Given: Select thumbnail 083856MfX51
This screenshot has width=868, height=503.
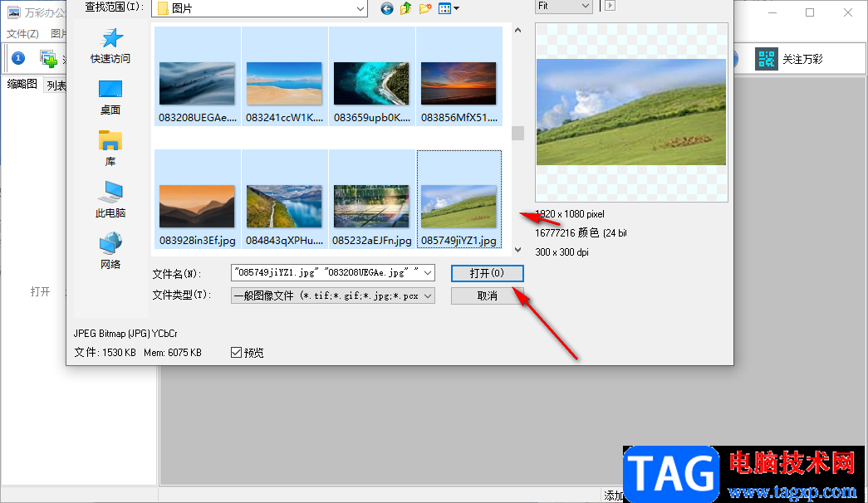Looking at the screenshot, I should (459, 76).
